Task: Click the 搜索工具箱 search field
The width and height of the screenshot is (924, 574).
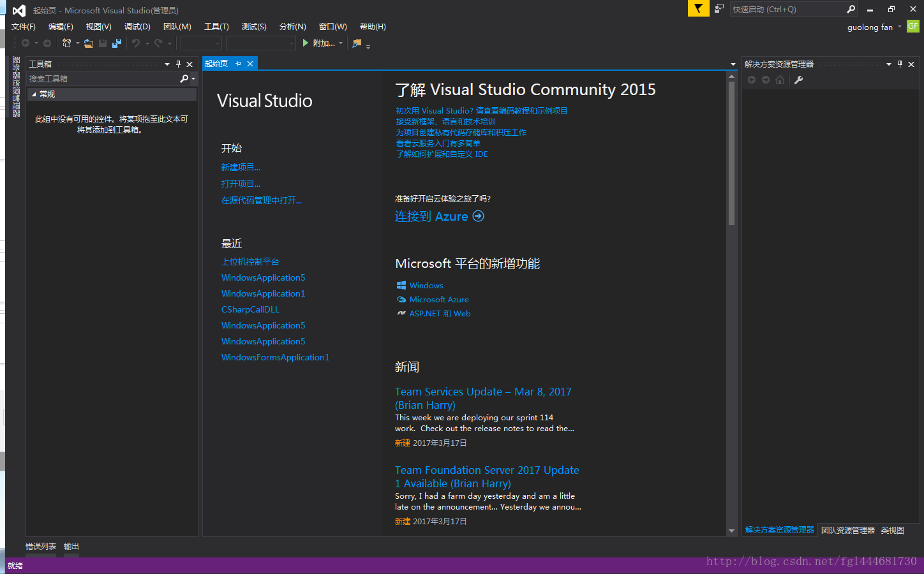Action: point(102,78)
